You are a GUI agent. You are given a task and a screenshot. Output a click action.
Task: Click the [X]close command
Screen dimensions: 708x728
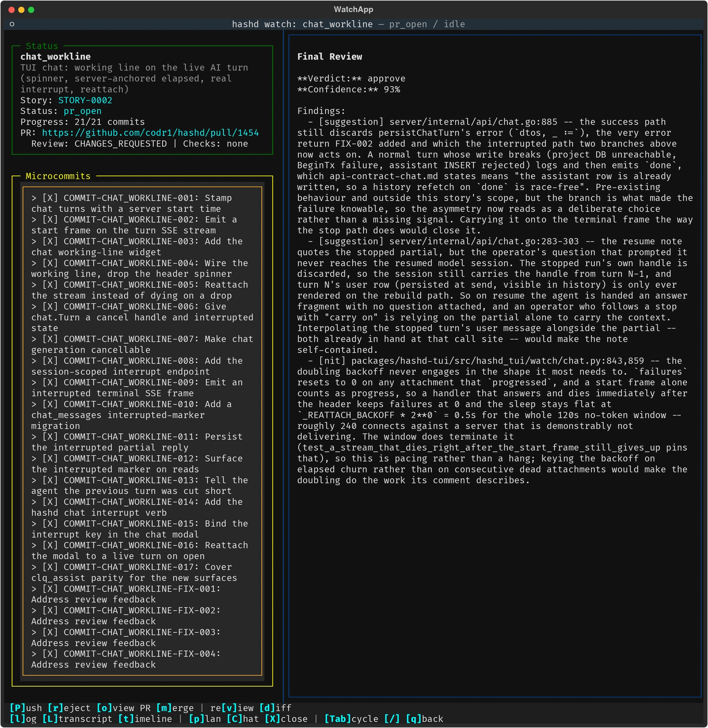click(286, 719)
